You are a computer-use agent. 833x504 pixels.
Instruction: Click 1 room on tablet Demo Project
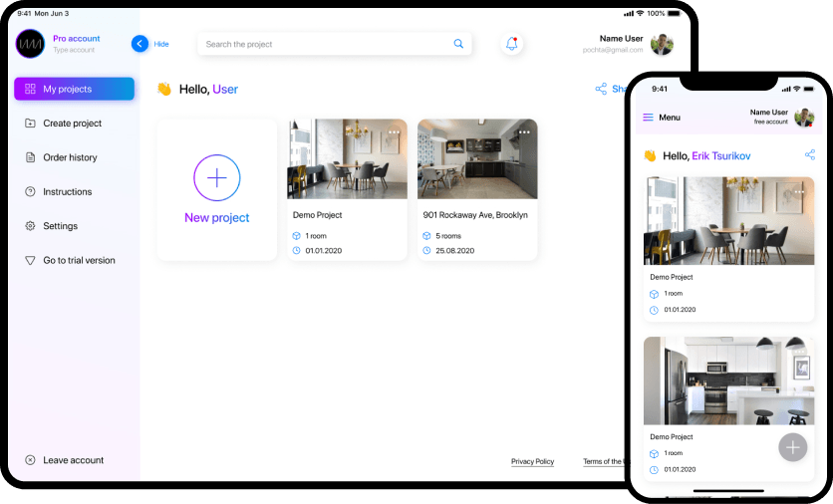[316, 236]
